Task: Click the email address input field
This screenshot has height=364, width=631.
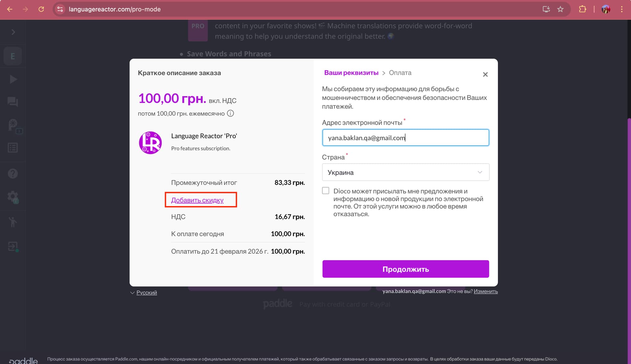Action: click(405, 138)
